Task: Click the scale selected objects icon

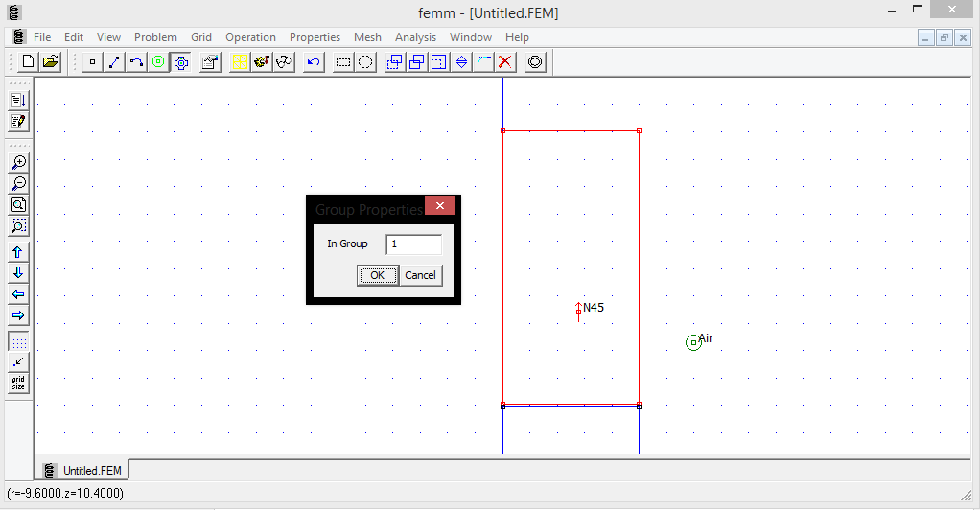Action: (439, 62)
